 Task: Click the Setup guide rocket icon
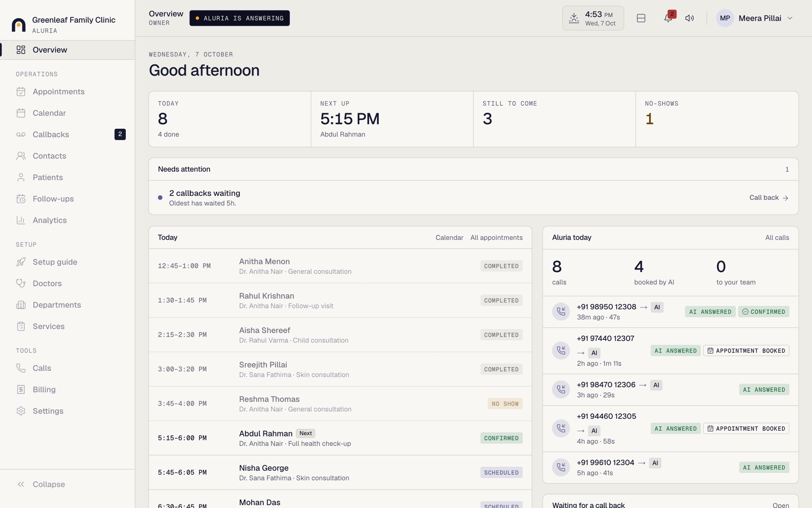[21, 262]
